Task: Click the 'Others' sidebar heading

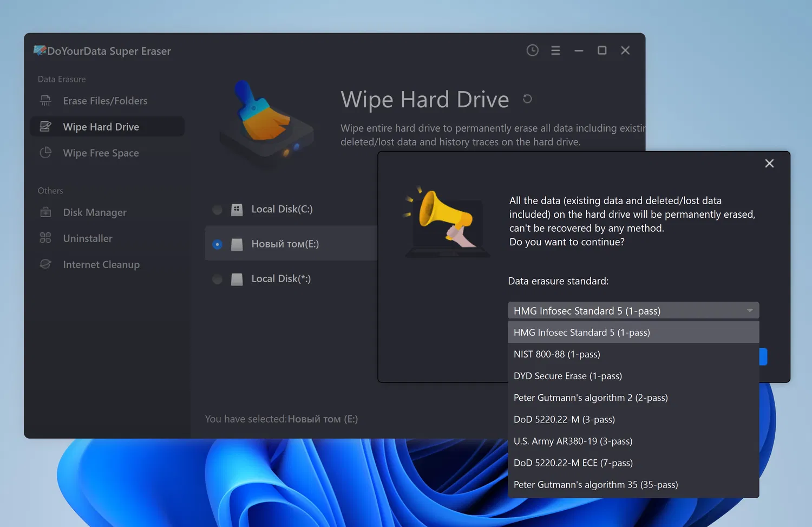Action: click(x=50, y=191)
